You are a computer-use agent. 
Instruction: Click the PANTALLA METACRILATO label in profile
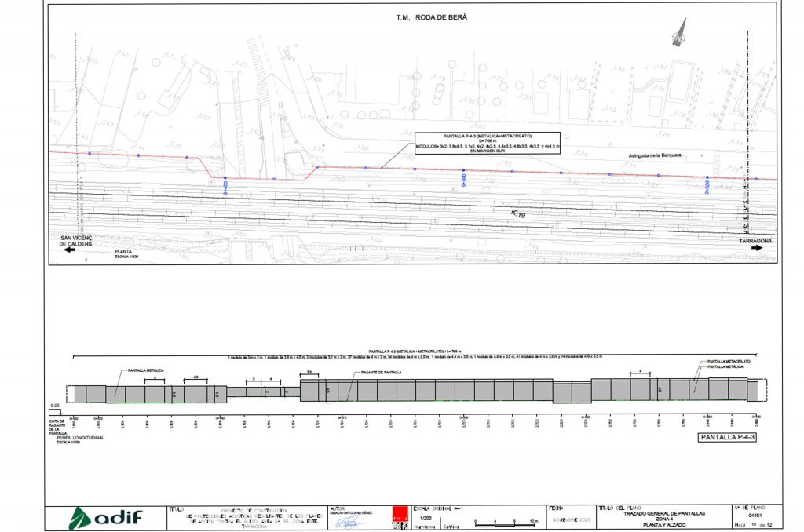click(x=729, y=361)
